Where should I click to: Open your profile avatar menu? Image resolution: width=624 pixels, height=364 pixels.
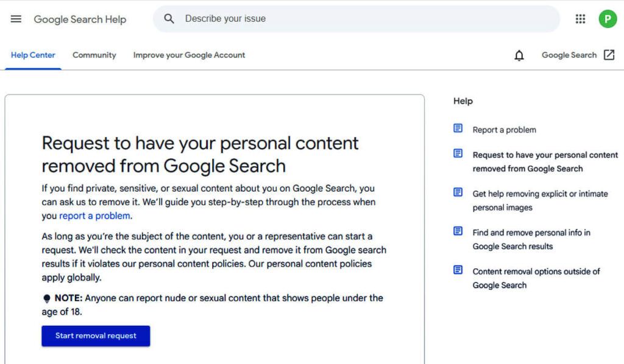pos(608,19)
